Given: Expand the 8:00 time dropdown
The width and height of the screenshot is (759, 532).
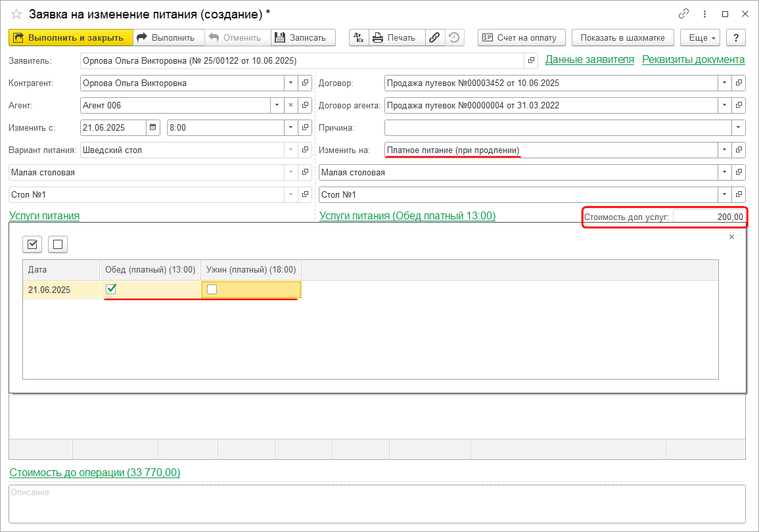Looking at the screenshot, I should pos(290,127).
